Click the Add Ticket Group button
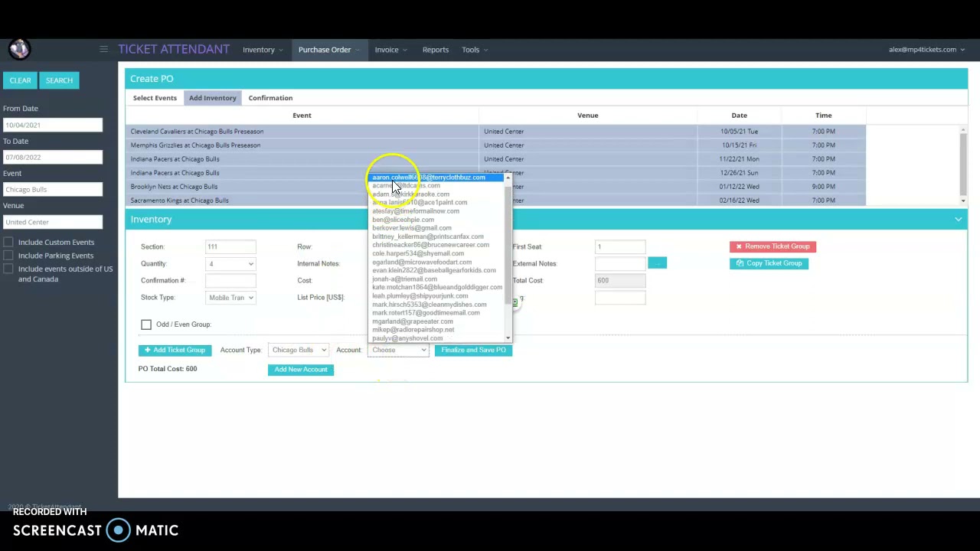The width and height of the screenshot is (980, 551). 175,350
